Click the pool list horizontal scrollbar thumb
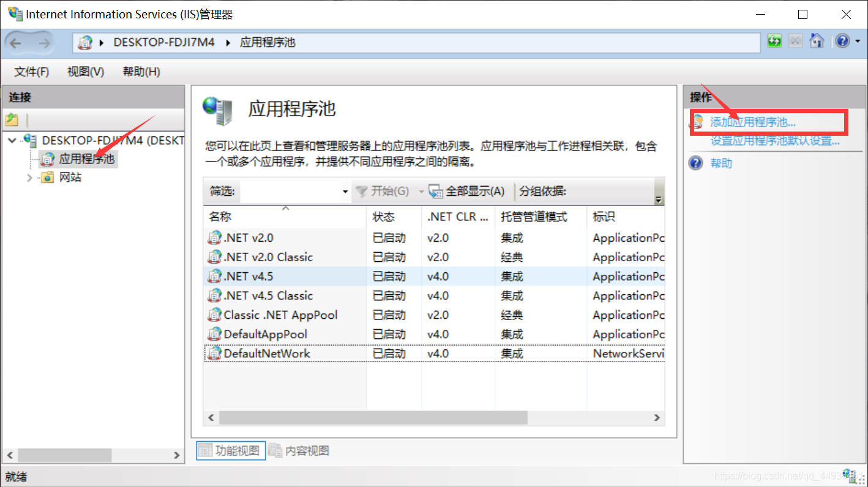This screenshot has width=868, height=487. (x=373, y=418)
